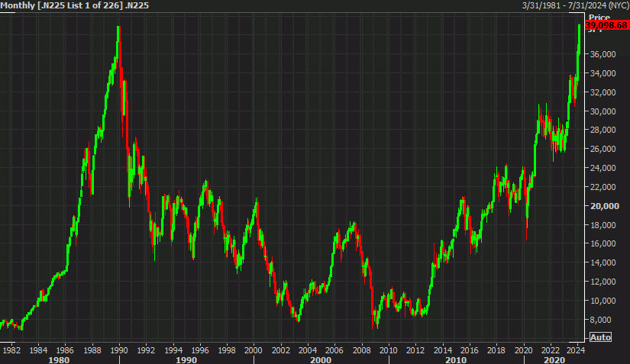Click the 2002 year label on time axis

click(280, 350)
